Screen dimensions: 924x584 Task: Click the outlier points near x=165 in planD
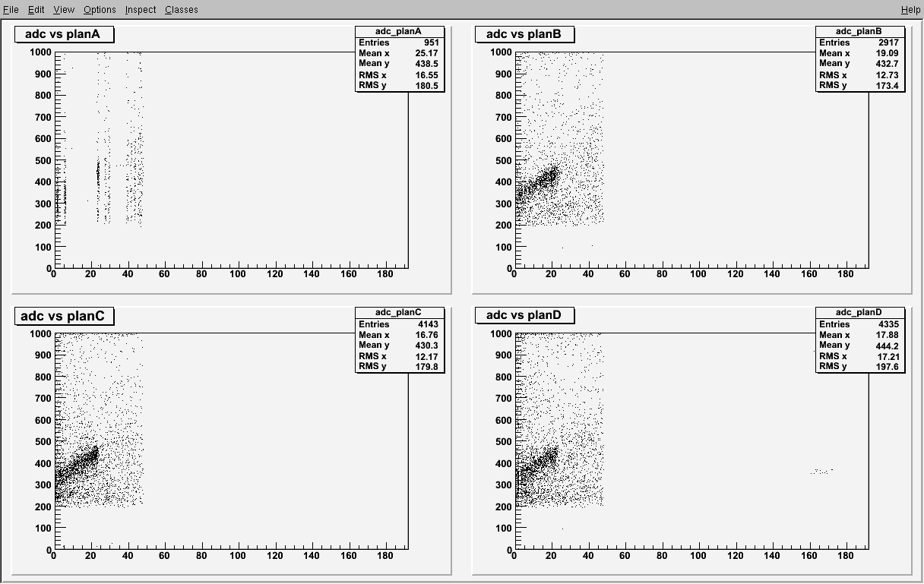click(821, 472)
